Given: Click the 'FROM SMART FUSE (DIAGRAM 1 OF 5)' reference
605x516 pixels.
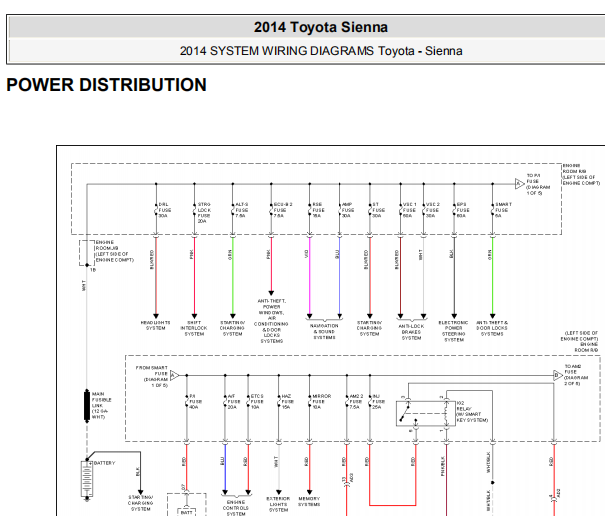Looking at the screenshot, I should pyautogui.click(x=152, y=377).
